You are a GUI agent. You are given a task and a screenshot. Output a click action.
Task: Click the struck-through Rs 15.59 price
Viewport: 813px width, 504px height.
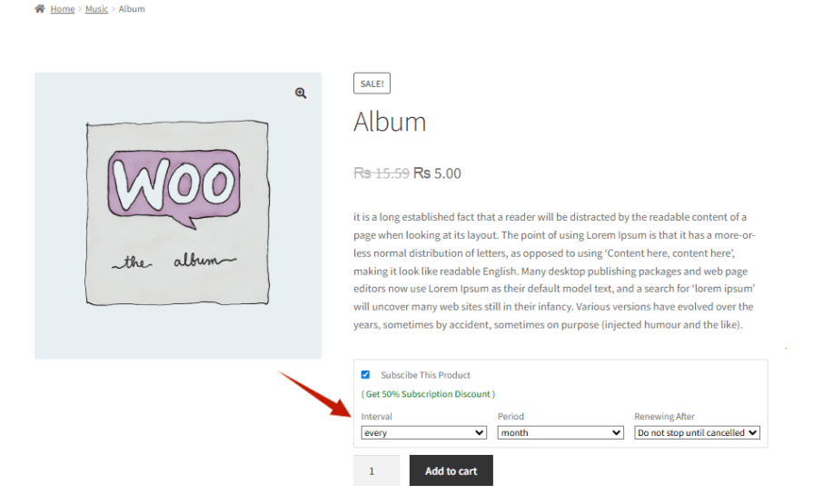[x=381, y=173]
